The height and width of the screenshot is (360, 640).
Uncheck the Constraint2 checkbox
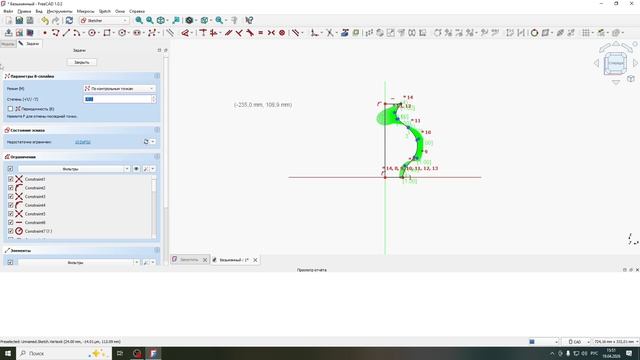click(x=11, y=188)
